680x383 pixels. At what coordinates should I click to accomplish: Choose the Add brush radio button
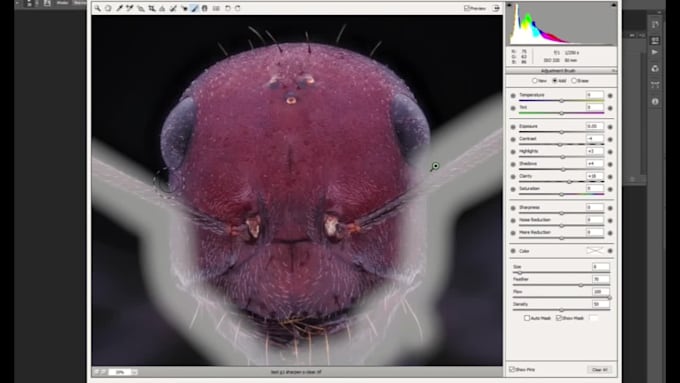(554, 81)
